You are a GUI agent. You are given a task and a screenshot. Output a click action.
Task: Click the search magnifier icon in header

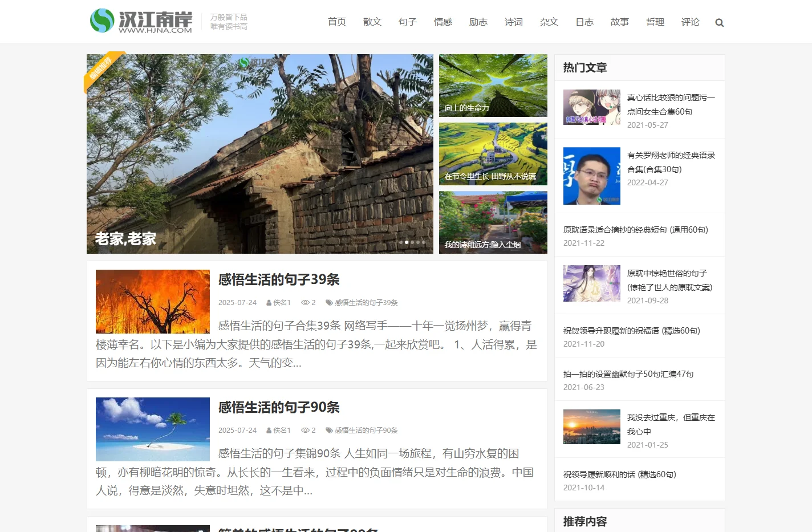coord(719,23)
